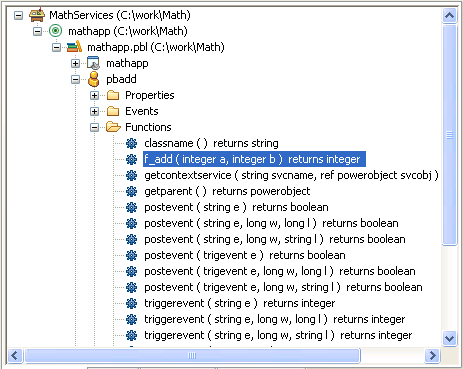The height and width of the screenshot is (369, 463).
Task: Select classname ( ) returns string
Action: (211, 143)
